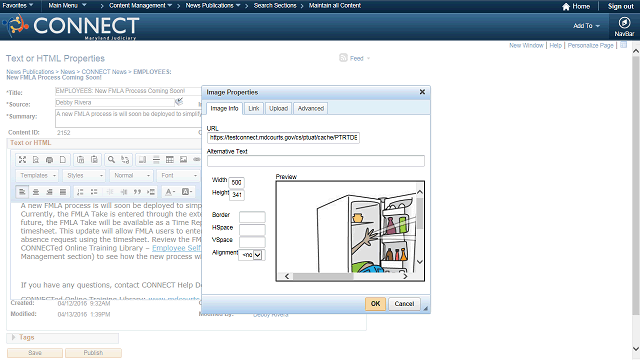This screenshot has height=360, width=640.
Task: Click paste as plain text icon
Action: pyautogui.click(x=81, y=160)
